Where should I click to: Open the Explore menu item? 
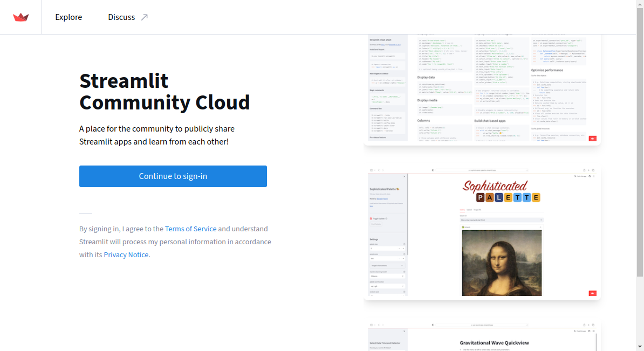[68, 17]
